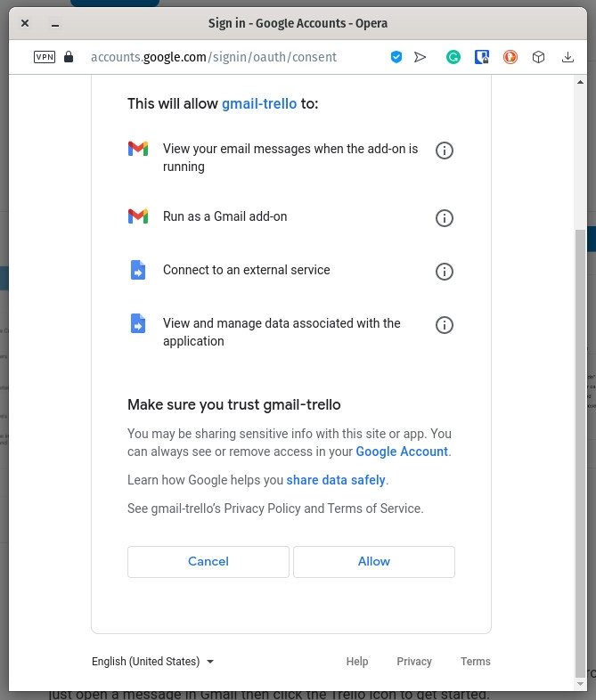Open the padlock site security info
This screenshot has height=700, width=596.
(69, 57)
